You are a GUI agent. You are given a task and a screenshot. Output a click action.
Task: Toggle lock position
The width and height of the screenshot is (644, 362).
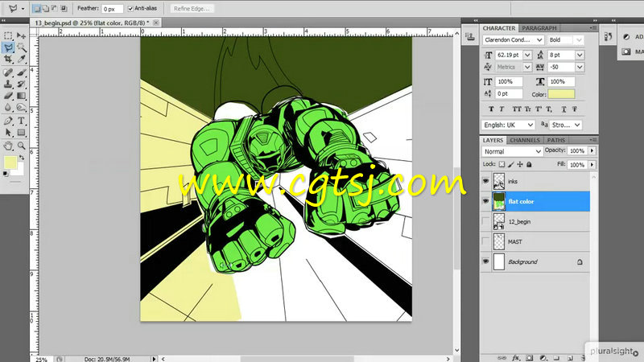pyautogui.click(x=520, y=164)
